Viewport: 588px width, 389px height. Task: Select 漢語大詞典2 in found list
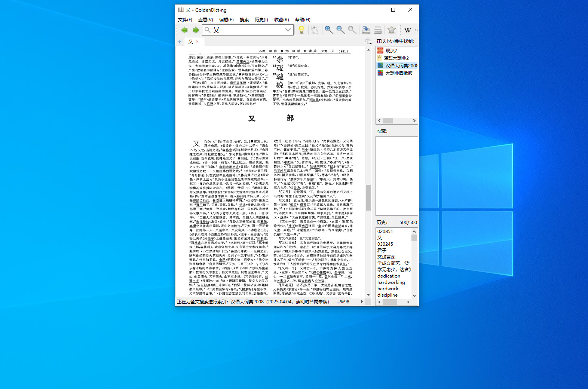pos(397,58)
